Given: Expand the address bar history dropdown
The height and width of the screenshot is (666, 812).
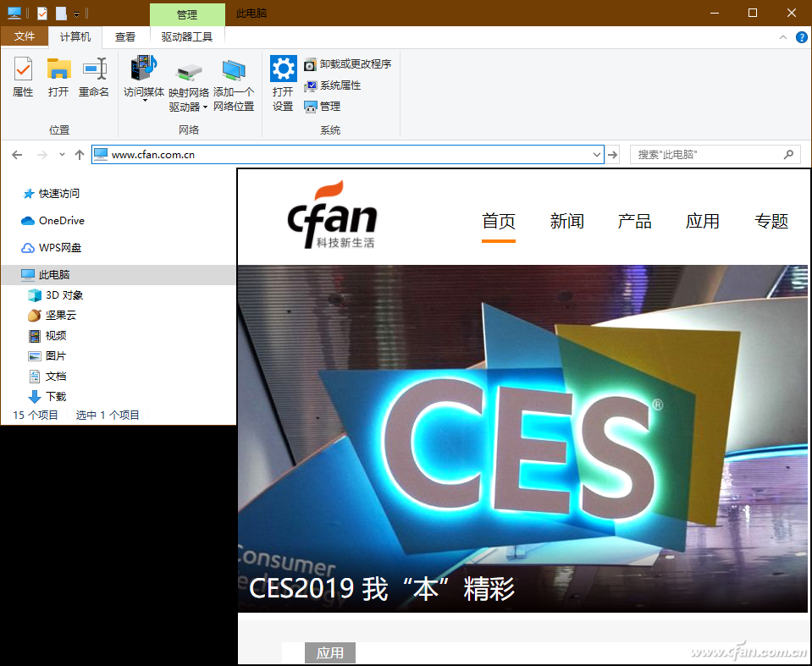Looking at the screenshot, I should pos(597,154).
